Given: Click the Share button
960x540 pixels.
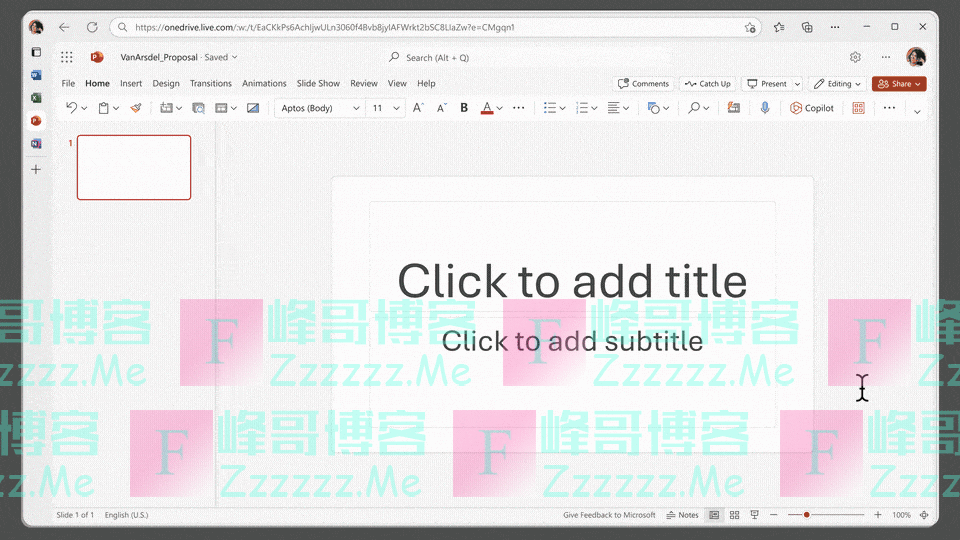Looking at the screenshot, I should coord(898,84).
